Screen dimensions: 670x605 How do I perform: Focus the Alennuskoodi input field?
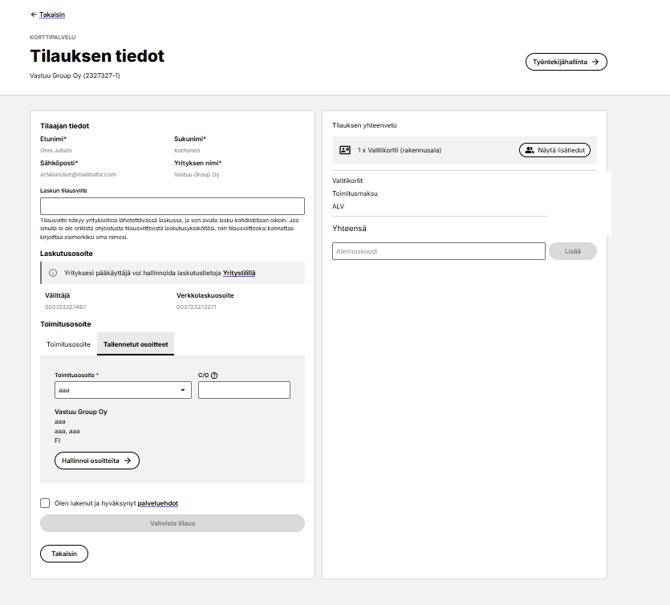(x=438, y=252)
